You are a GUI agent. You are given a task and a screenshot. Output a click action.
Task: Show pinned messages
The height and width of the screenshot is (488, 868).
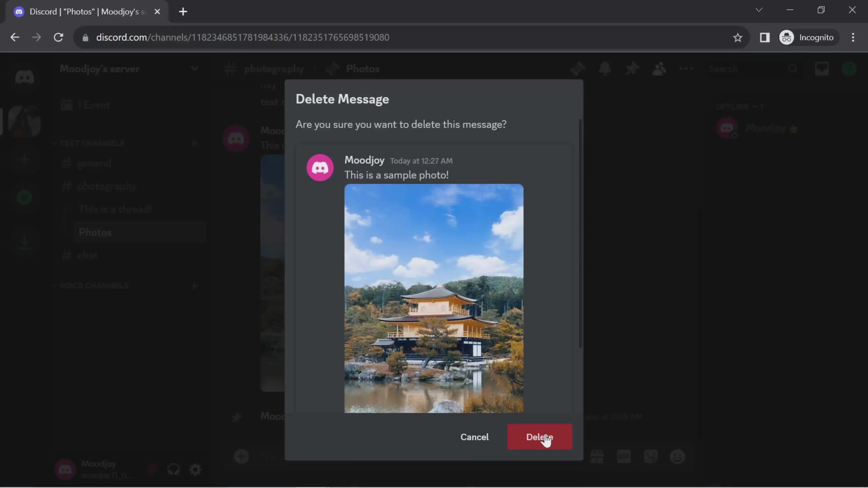[632, 69]
